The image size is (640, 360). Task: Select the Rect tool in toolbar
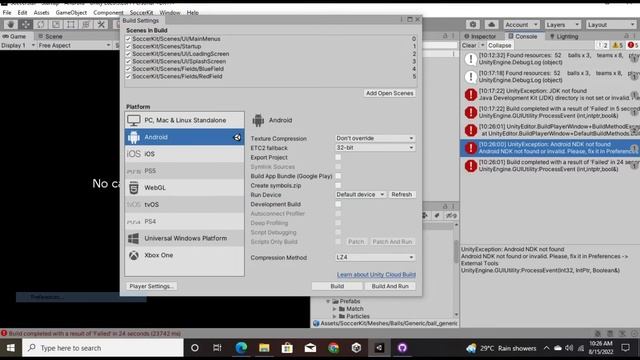click(71, 24)
